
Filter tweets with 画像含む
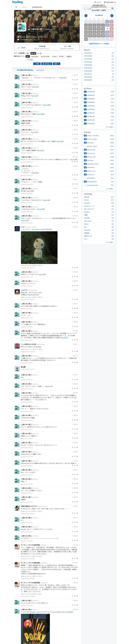click(69, 56)
